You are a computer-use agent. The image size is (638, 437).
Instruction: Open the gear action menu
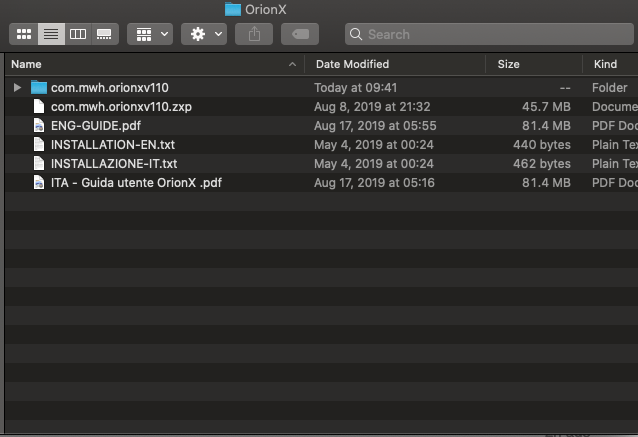pos(204,34)
